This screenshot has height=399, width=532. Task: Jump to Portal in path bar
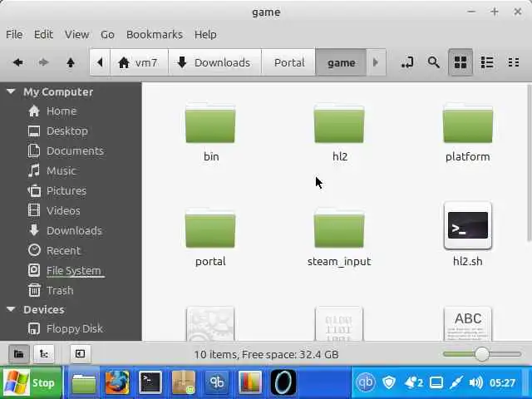(x=288, y=62)
